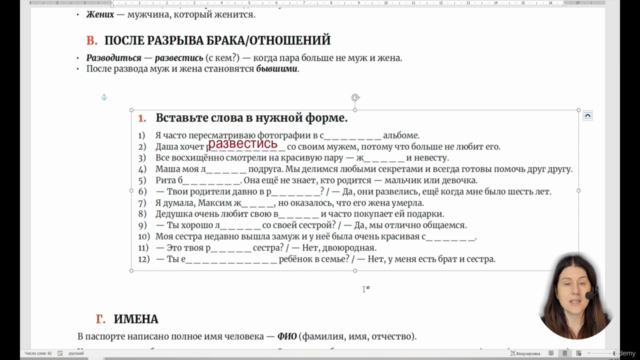The height and width of the screenshot is (360, 640).
Task: Click the red section letter 'В.'
Action: click(92, 40)
